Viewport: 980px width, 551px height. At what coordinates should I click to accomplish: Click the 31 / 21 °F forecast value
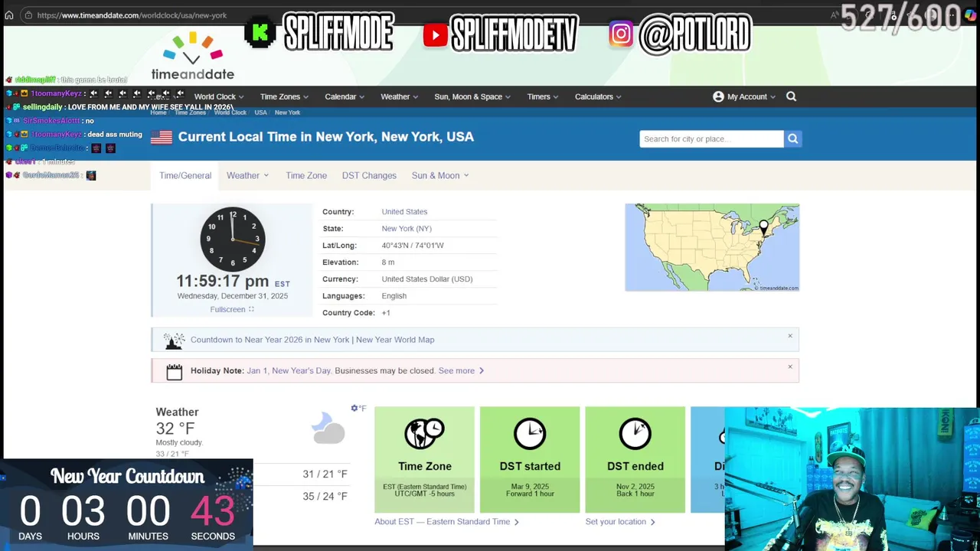pos(325,474)
